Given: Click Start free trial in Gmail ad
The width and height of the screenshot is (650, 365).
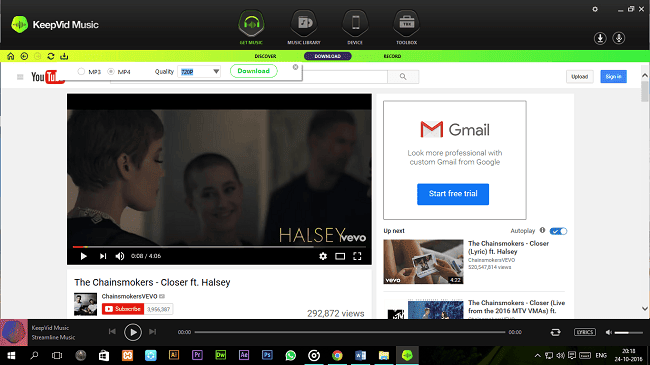Looking at the screenshot, I should [453, 194].
